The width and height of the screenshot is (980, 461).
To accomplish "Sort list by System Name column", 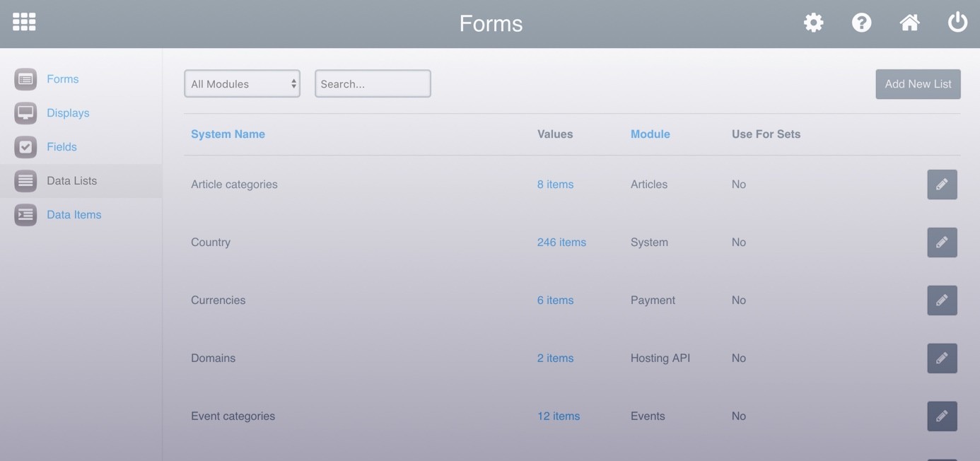I will (x=228, y=134).
